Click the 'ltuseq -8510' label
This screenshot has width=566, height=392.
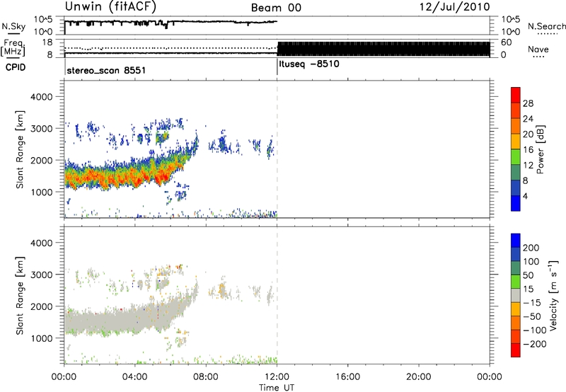coord(309,64)
